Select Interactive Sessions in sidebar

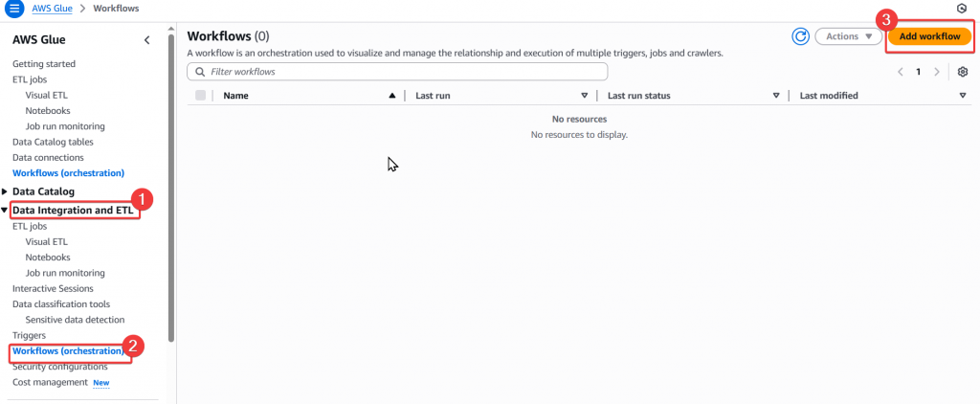53,288
